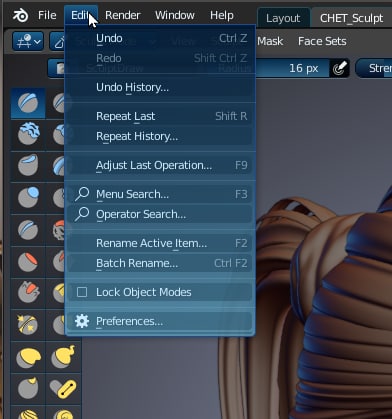Select the Nudge brush
Viewport: 392px width, 419px height.
point(28,413)
